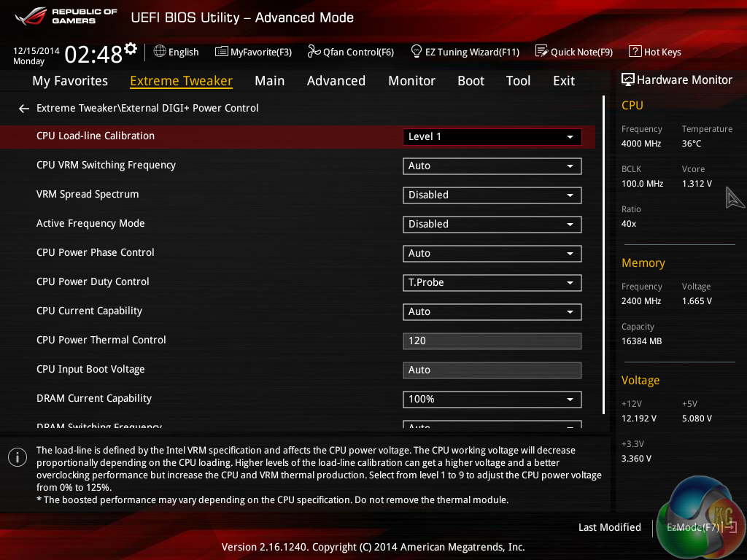
Task: Click the Hardware Monitor screen icon
Action: pos(628,79)
